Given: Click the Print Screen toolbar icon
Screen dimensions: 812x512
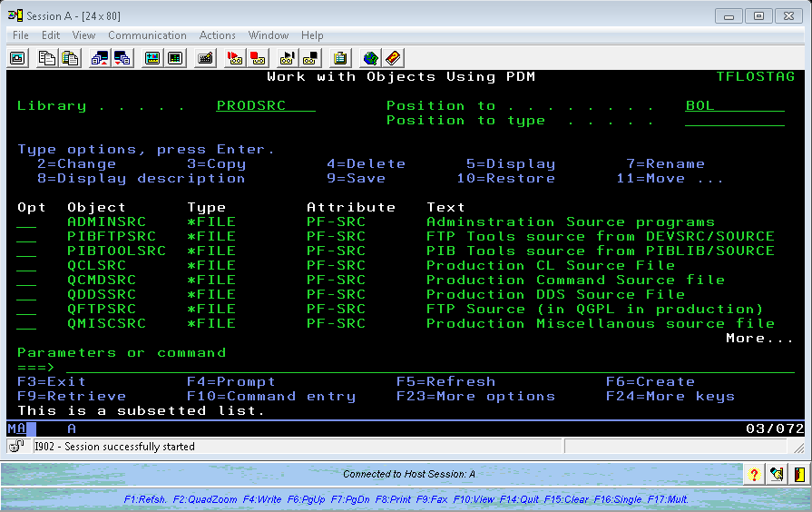Looking at the screenshot, I should pos(17,58).
